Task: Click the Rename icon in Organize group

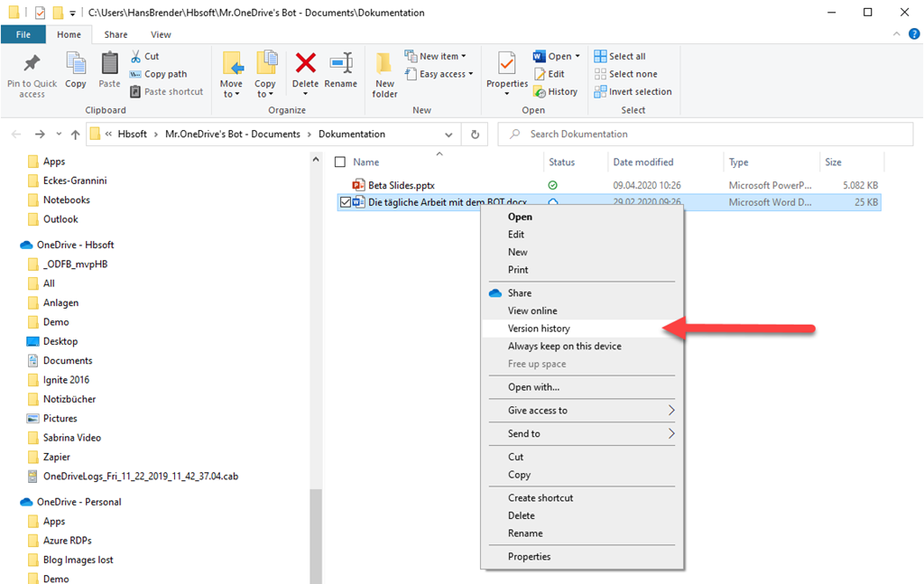Action: pos(341,65)
